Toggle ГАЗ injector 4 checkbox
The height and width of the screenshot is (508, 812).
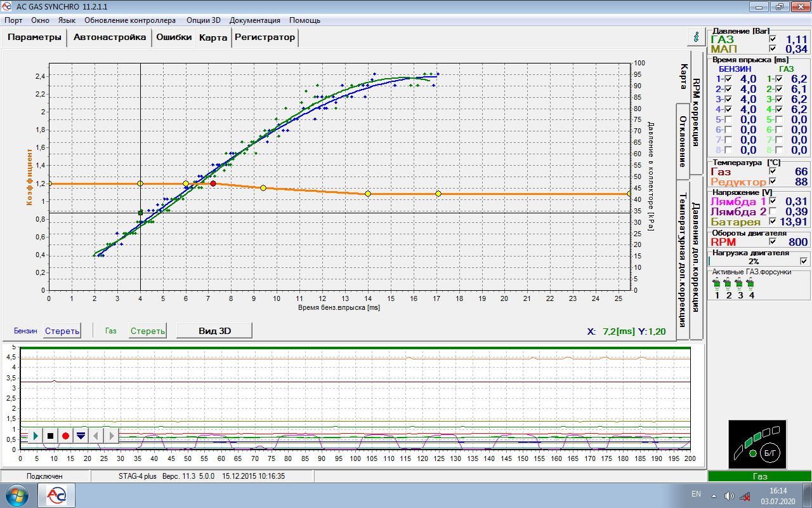tap(778, 109)
